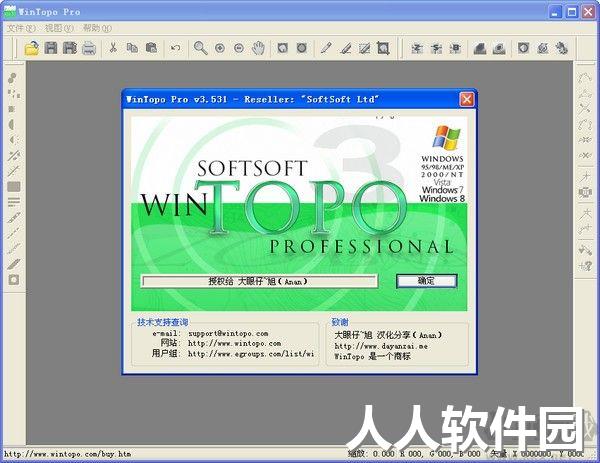Image resolution: width=600 pixels, height=463 pixels.
Task: Click the circular plus Zoom In icon
Action: coord(220,48)
